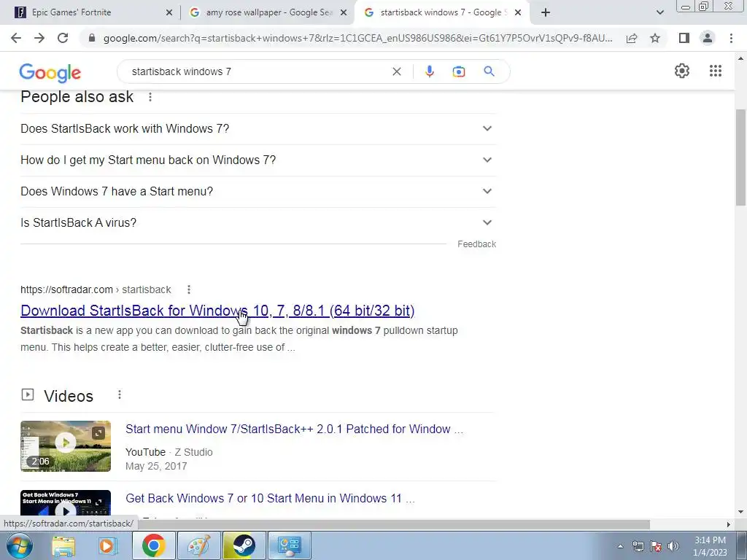Expand 'Is StartIsBack A virus?' question
This screenshot has height=560, width=747.
click(x=258, y=223)
